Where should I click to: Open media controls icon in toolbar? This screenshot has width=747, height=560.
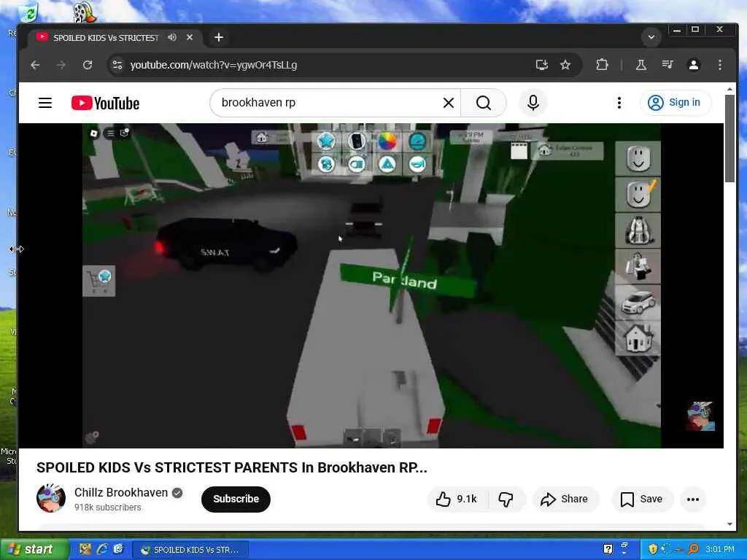coord(667,65)
